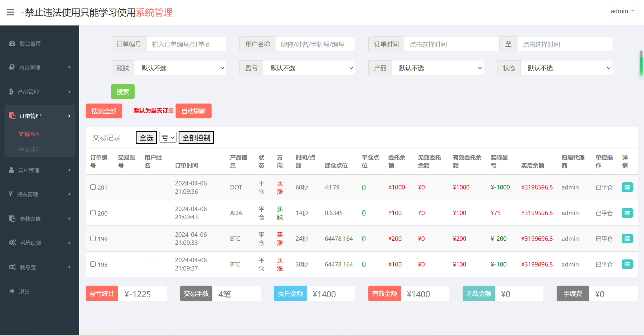Expand the 利息宝 submenu arrow
This screenshot has width=644, height=336.
69,267
